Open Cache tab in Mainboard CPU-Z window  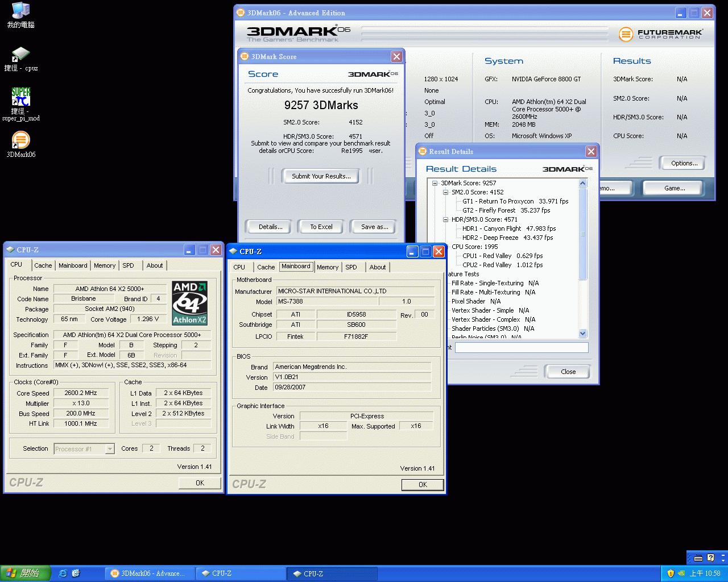(266, 267)
